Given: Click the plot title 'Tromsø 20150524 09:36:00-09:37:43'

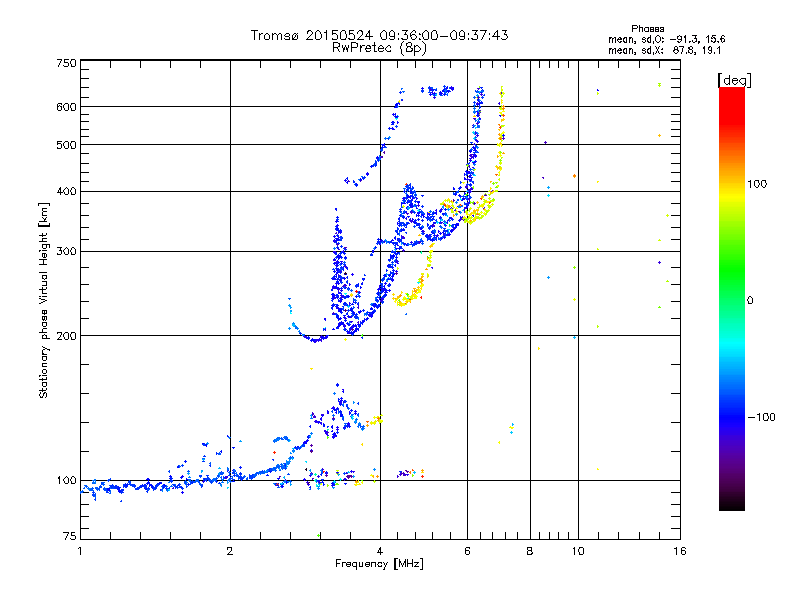Looking at the screenshot, I should [380, 35].
